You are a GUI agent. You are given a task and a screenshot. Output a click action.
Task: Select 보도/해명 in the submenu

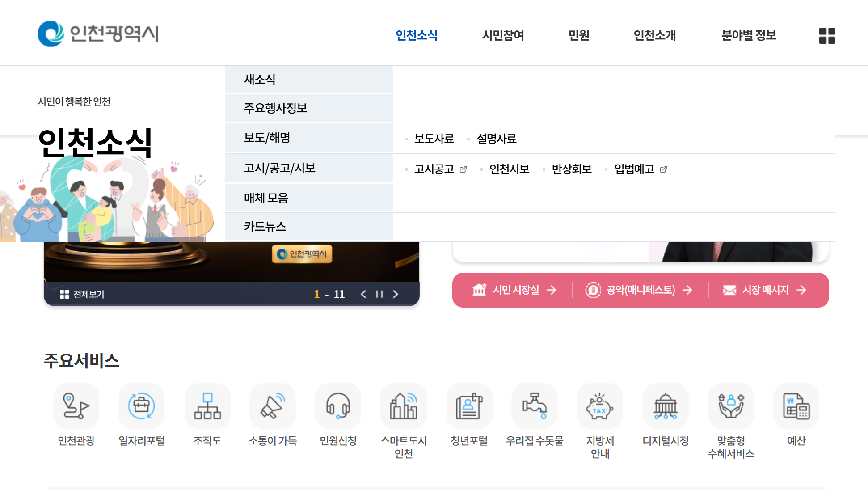[x=309, y=138]
